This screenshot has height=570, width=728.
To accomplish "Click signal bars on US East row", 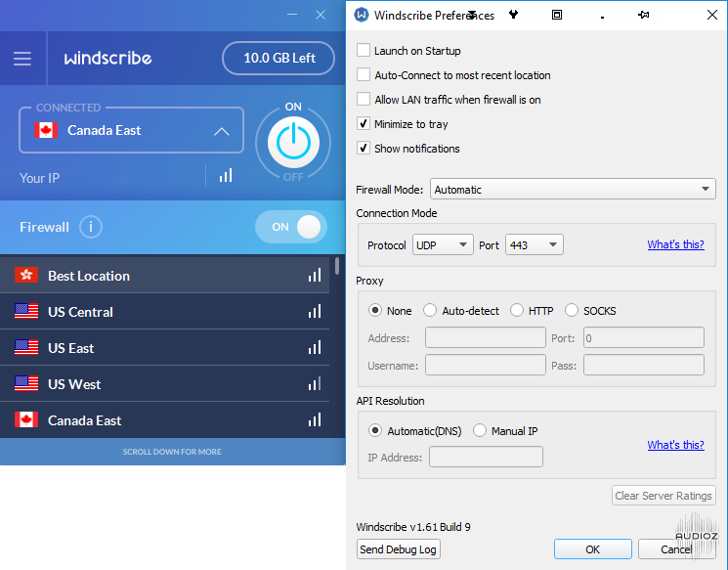I will [x=315, y=347].
